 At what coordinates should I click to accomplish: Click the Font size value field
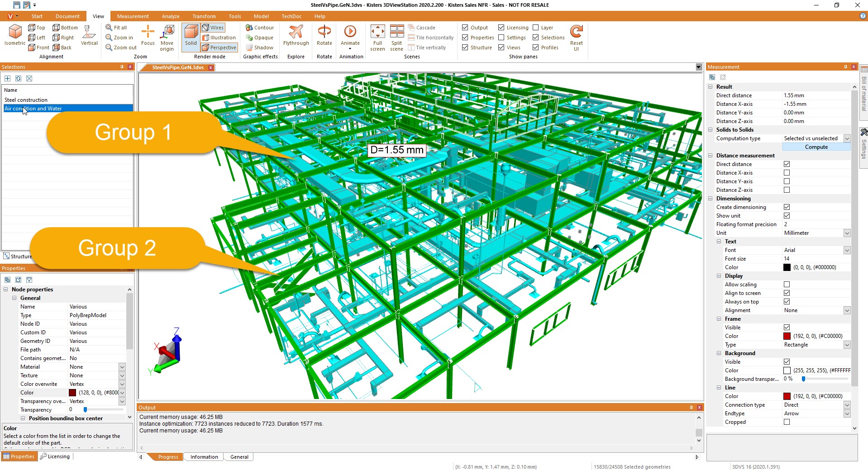click(x=816, y=259)
